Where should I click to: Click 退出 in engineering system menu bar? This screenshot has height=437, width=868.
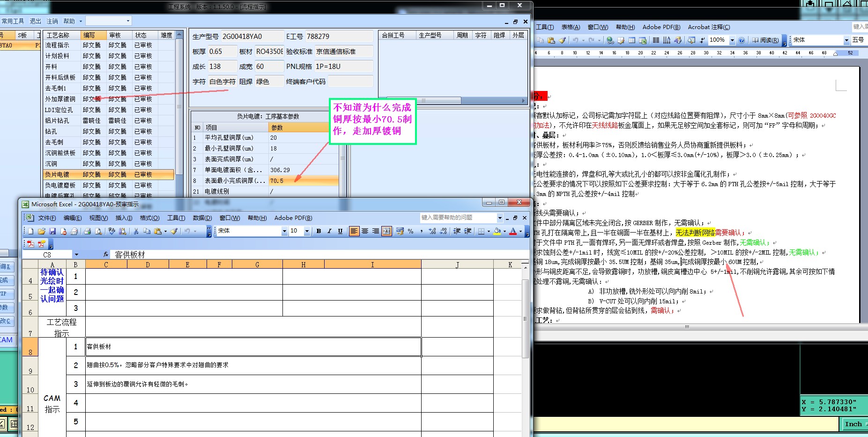coord(36,21)
